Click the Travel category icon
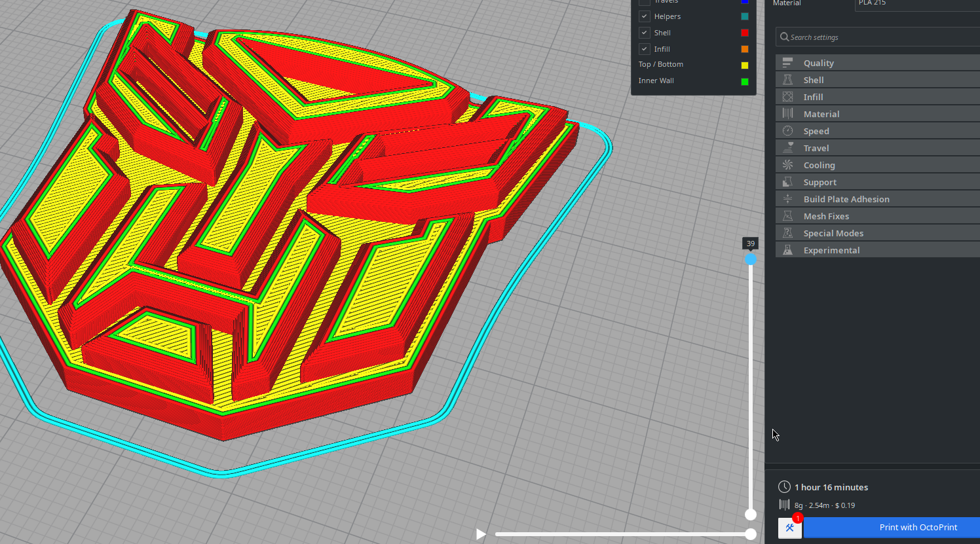This screenshot has width=980, height=544. (787, 148)
